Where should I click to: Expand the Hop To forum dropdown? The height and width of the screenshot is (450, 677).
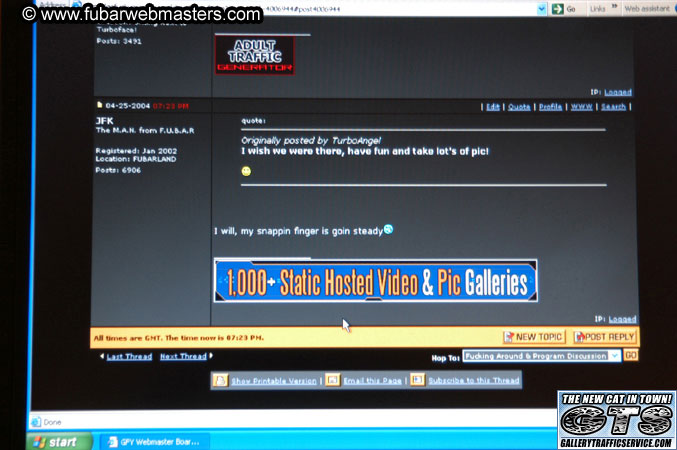(x=613, y=355)
